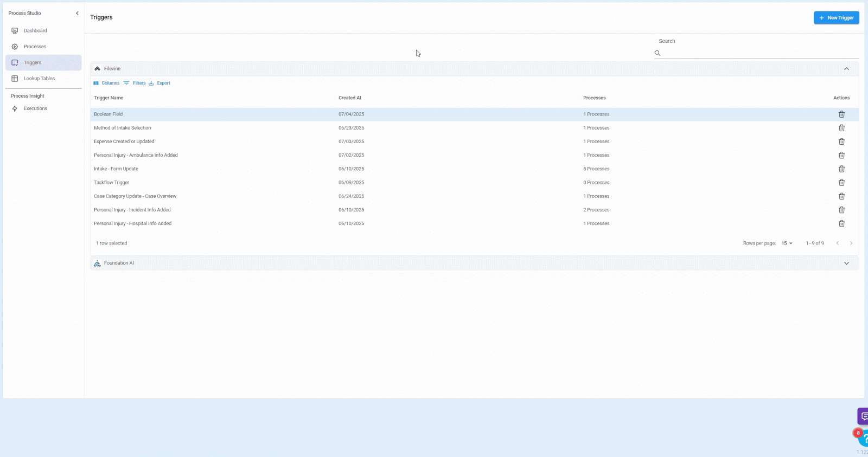The width and height of the screenshot is (868, 457).
Task: Delete Personal Injury - Hospital Info Added trigger
Action: 841,223
